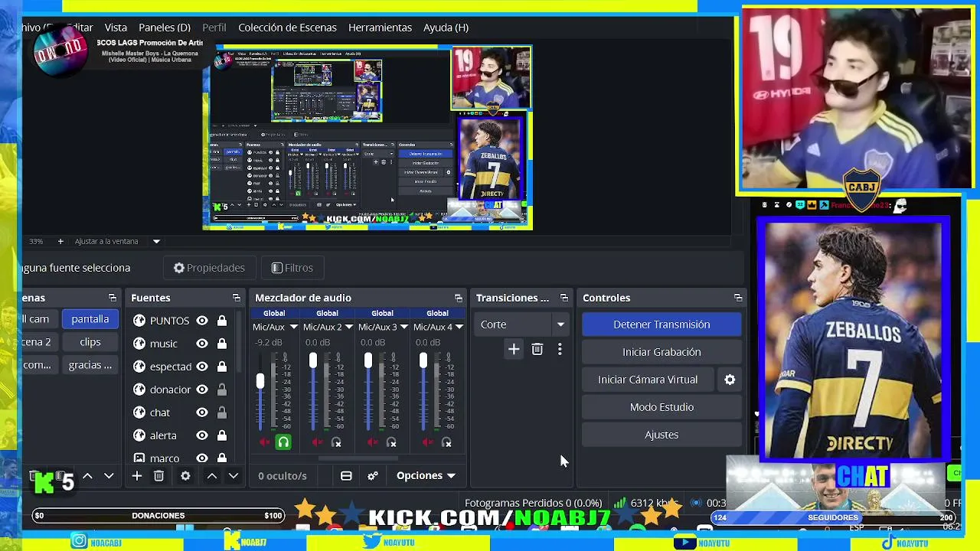Hide the PUNTOS source
The image size is (980, 551).
[x=202, y=321]
